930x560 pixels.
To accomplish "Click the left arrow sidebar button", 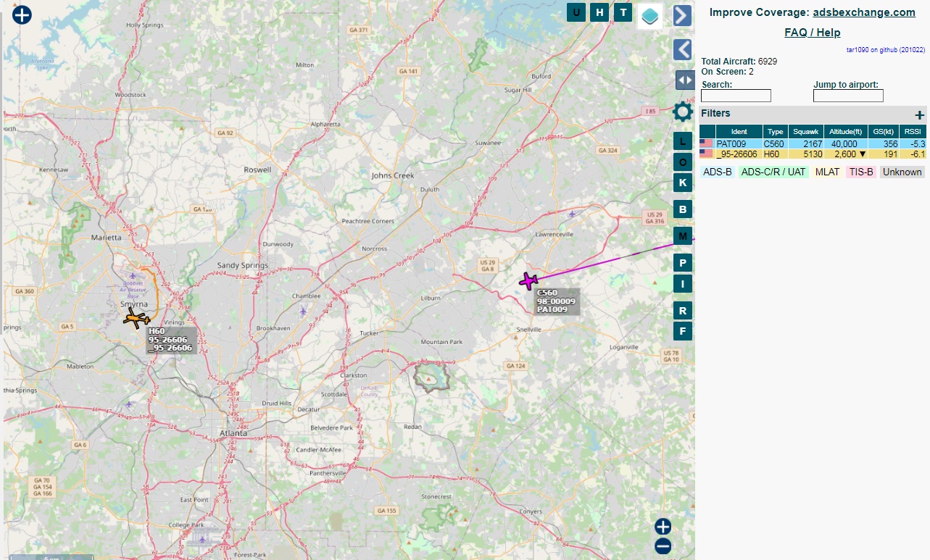I will (x=682, y=49).
